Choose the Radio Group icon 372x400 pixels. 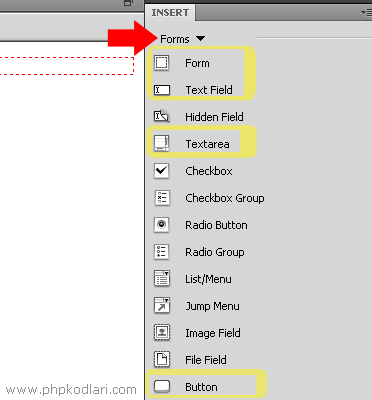(162, 252)
